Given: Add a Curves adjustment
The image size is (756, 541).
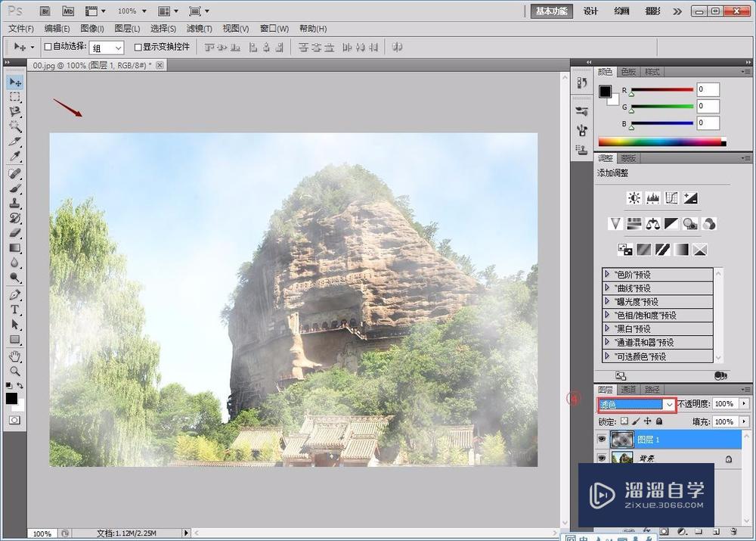Looking at the screenshot, I should coord(671,198).
